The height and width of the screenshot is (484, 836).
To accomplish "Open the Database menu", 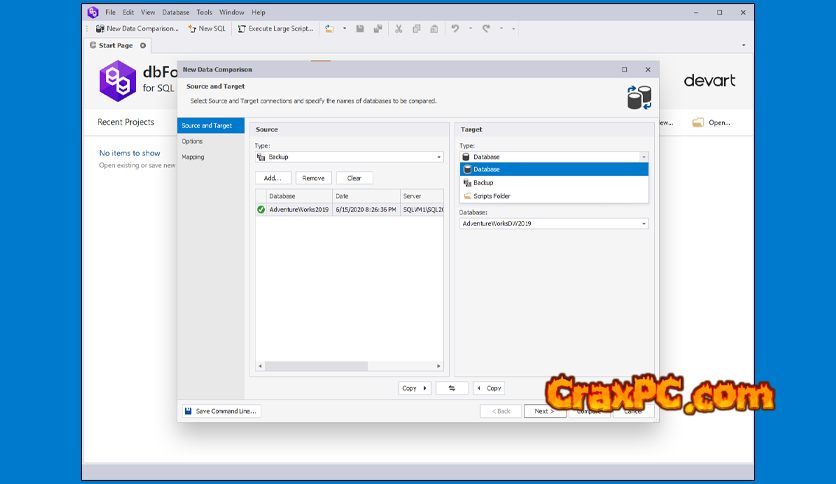I will 175,12.
